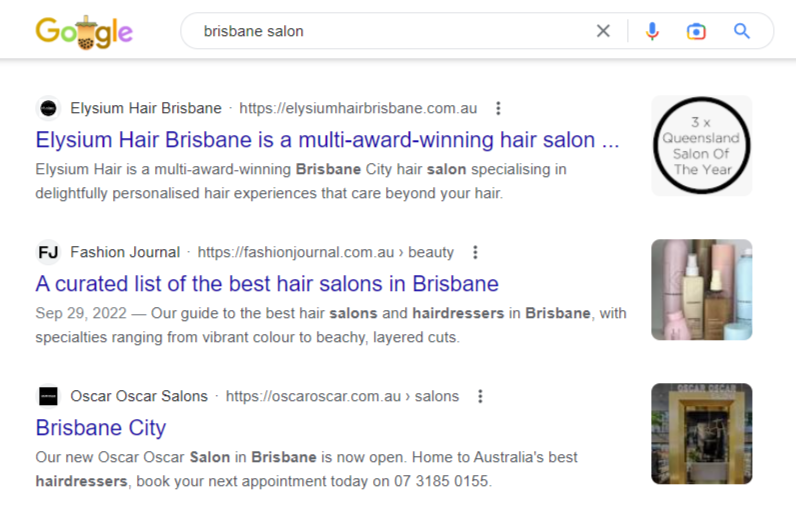Open more options for Fashion Journal result

(475, 252)
